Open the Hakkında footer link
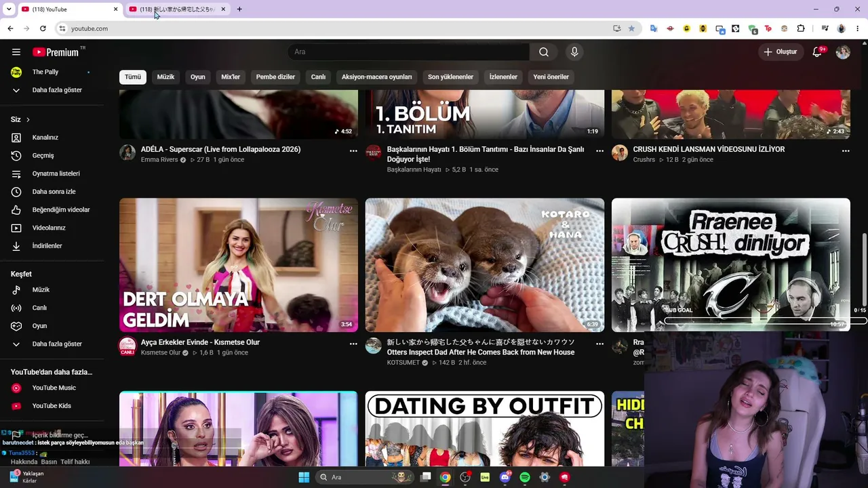The height and width of the screenshot is (488, 868). click(x=24, y=462)
